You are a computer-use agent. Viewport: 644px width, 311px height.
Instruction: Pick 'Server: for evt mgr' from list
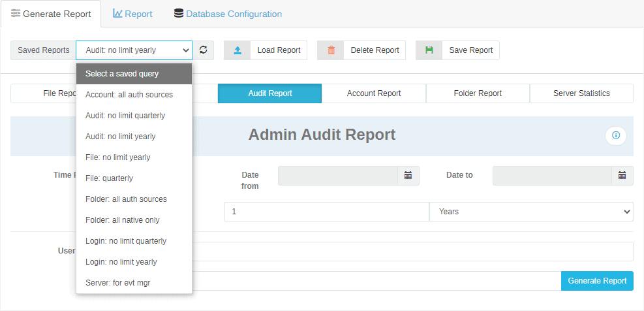(117, 283)
